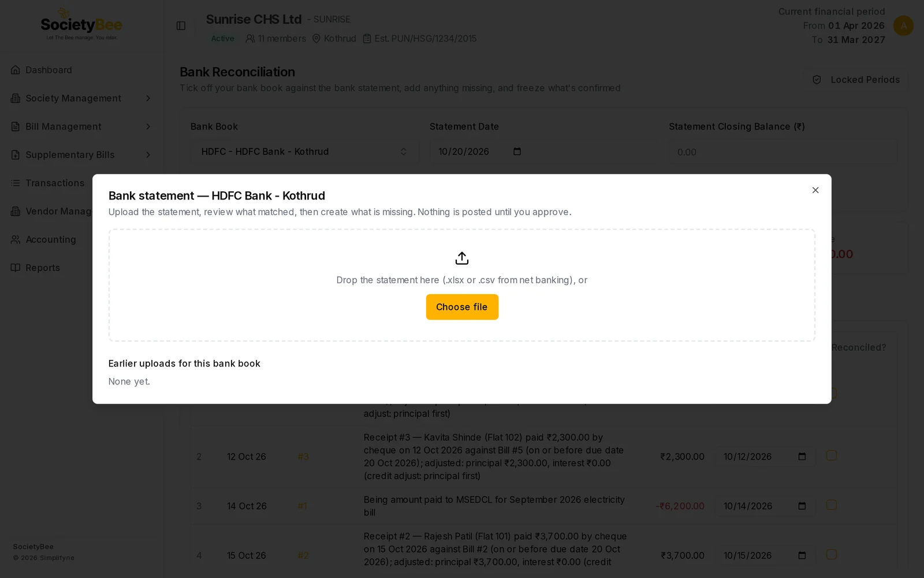Click the SocietyBee logo
Viewport: 924px width, 578px height.
click(x=81, y=25)
